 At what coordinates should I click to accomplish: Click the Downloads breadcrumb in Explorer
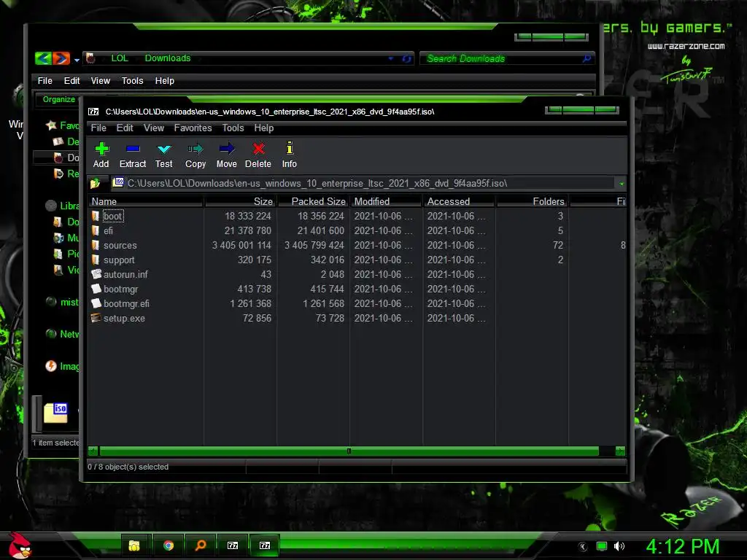point(168,58)
